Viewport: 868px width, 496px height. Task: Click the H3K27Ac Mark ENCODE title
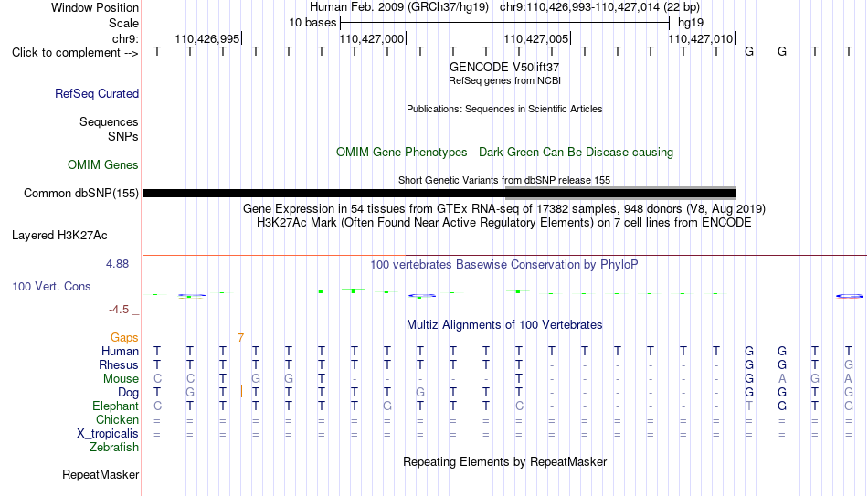pos(504,223)
